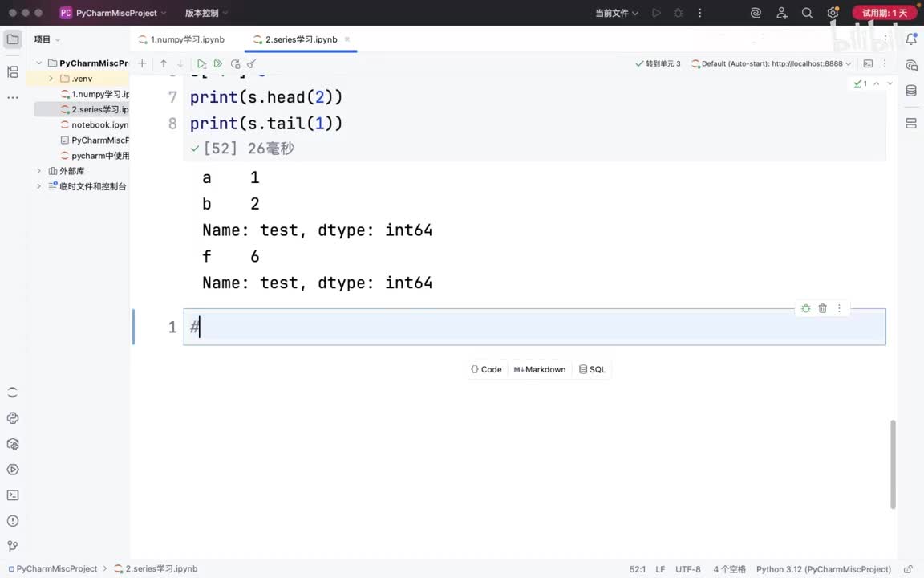Image resolution: width=924 pixels, height=578 pixels.
Task: Click the SQL cell button
Action: [593, 369]
